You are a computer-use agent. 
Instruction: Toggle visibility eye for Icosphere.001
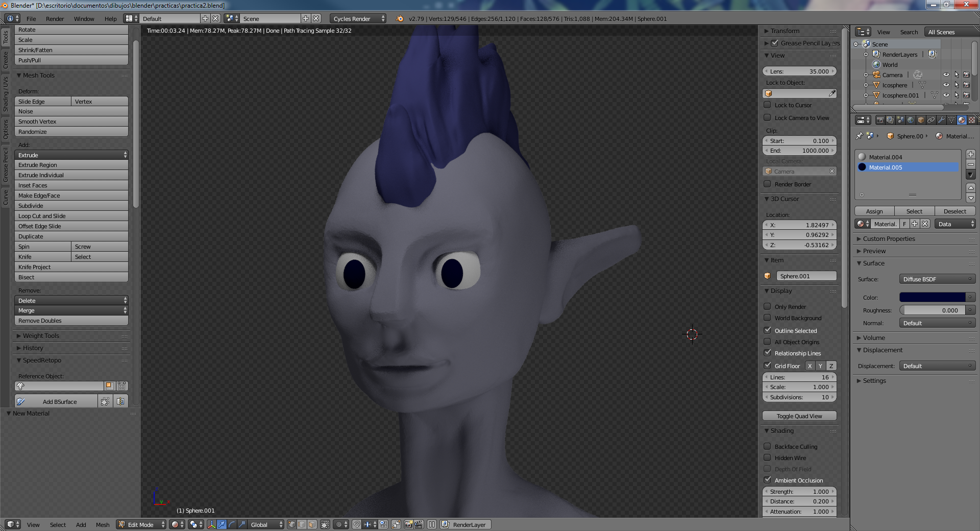946,95
